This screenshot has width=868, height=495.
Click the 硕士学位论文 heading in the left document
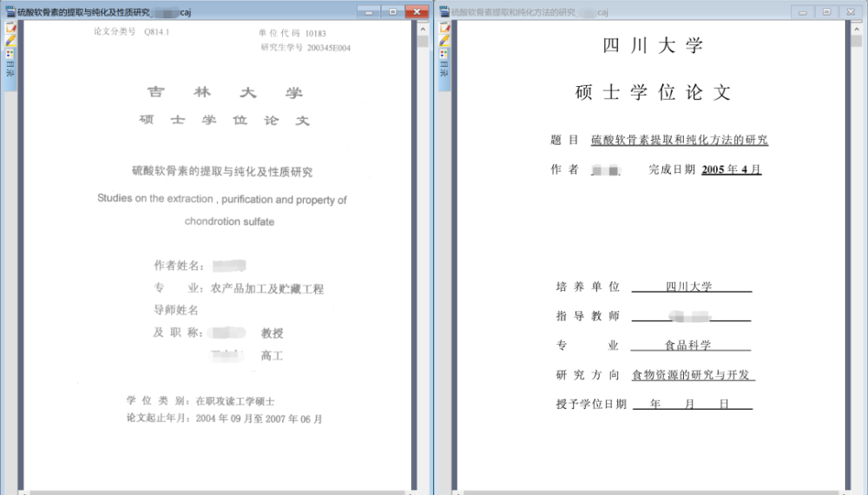click(225, 120)
